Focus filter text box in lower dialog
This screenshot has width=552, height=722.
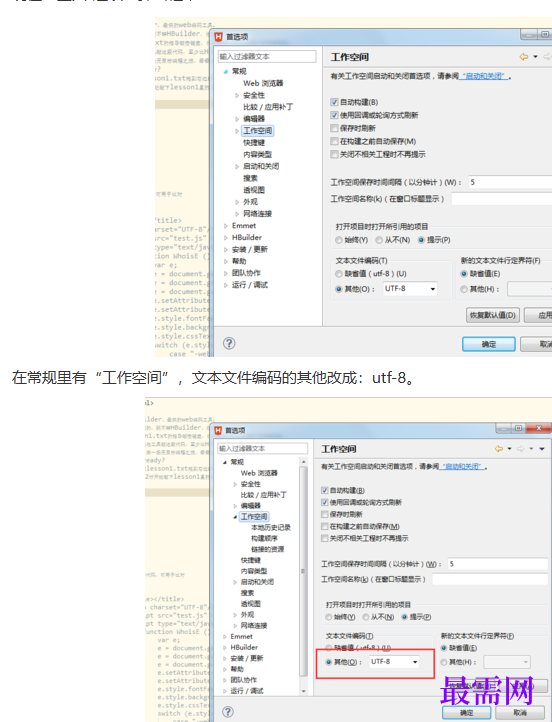[x=262, y=448]
